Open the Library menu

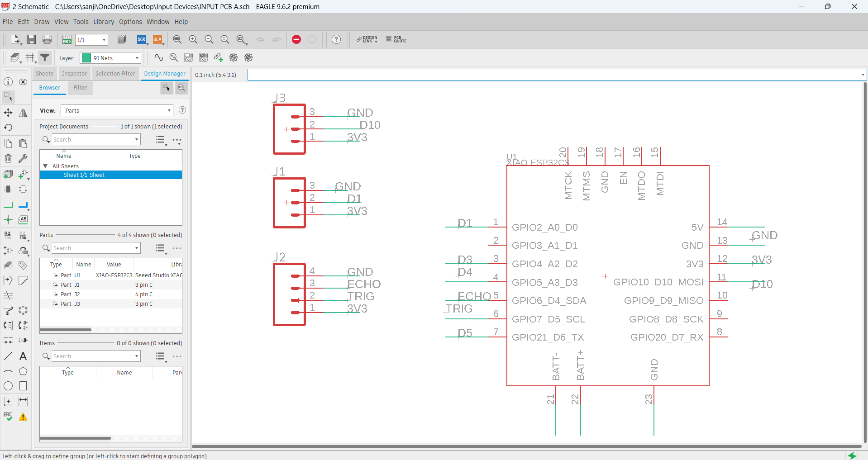(x=104, y=22)
